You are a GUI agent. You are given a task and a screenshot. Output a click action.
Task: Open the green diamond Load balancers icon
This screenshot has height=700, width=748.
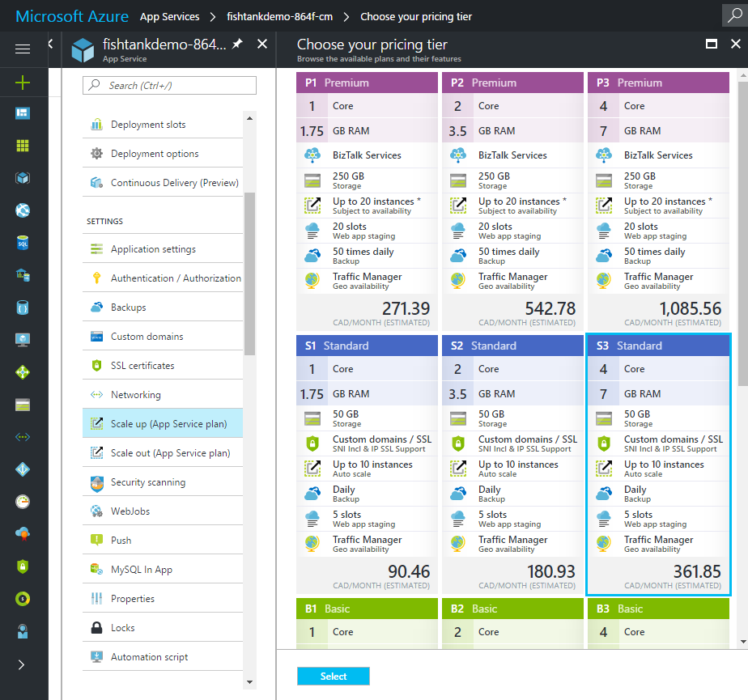(23, 372)
